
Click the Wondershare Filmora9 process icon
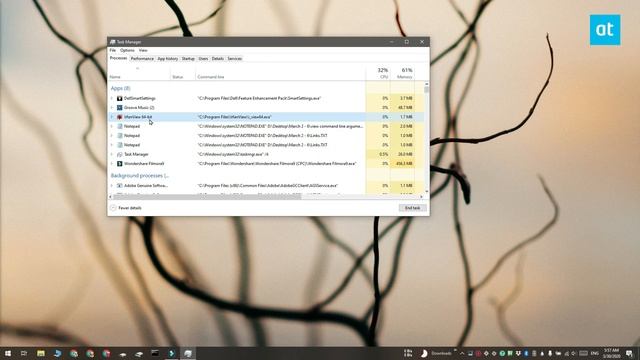click(120, 164)
